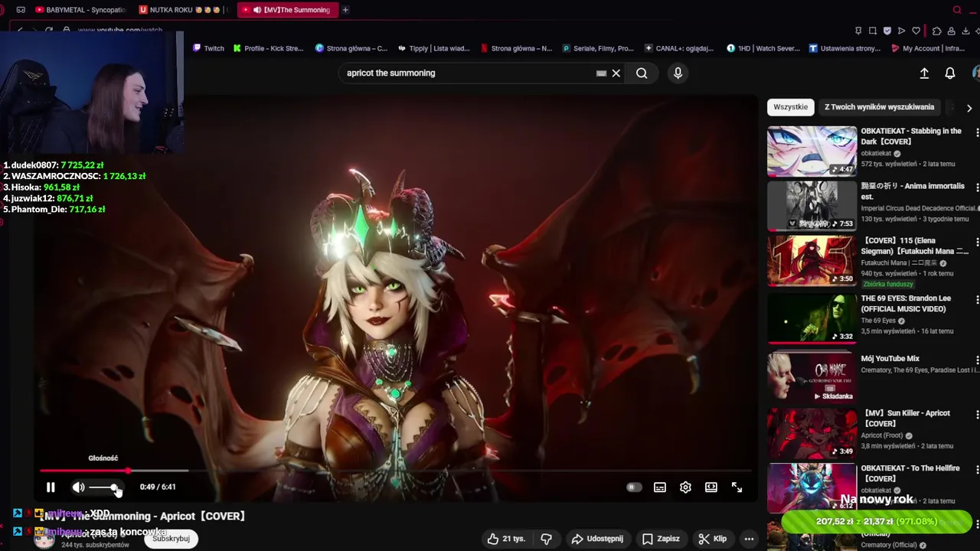980x551 pixels.
Task: Open the CANAL+ oglądaj bookmark
Action: click(x=679, y=48)
